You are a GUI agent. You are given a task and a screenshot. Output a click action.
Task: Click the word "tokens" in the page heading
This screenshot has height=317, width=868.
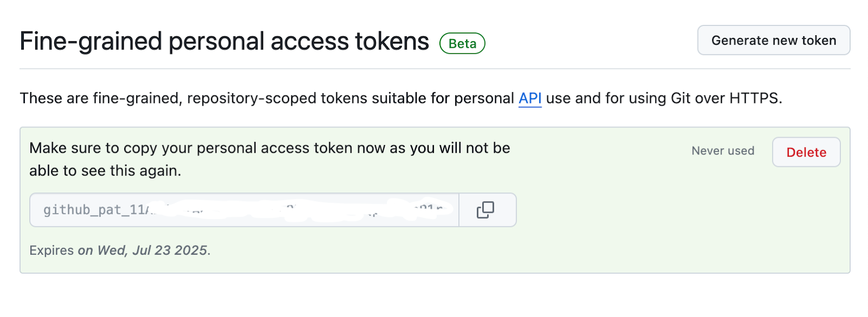392,42
